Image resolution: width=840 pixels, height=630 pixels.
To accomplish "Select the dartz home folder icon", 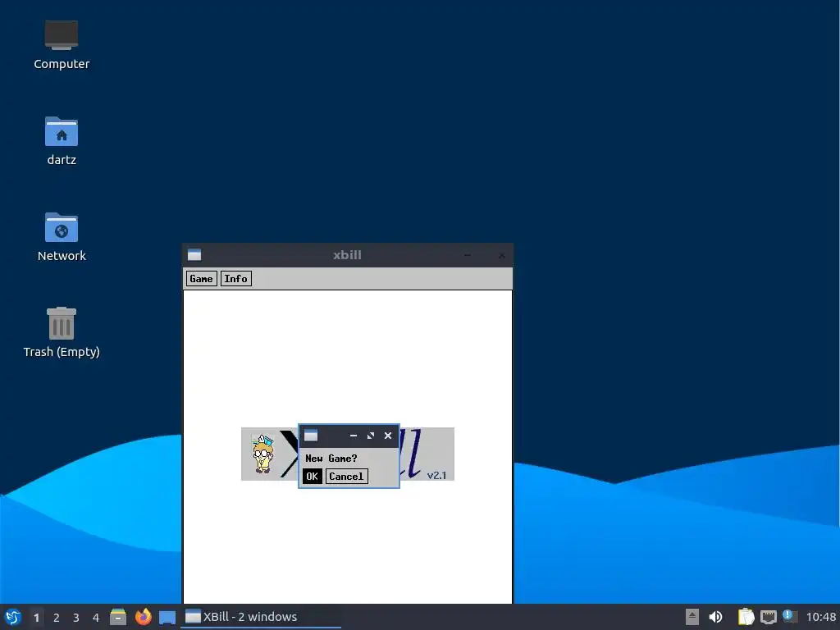I will 62,141.
